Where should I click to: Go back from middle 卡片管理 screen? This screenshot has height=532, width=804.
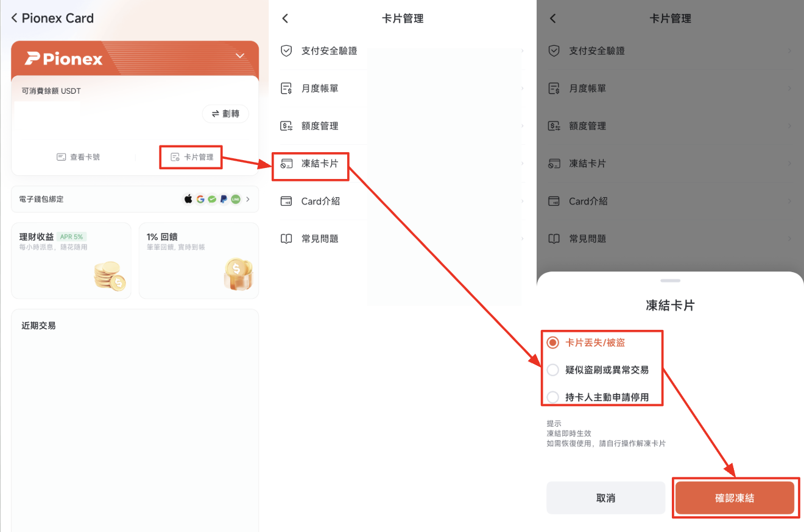point(284,18)
